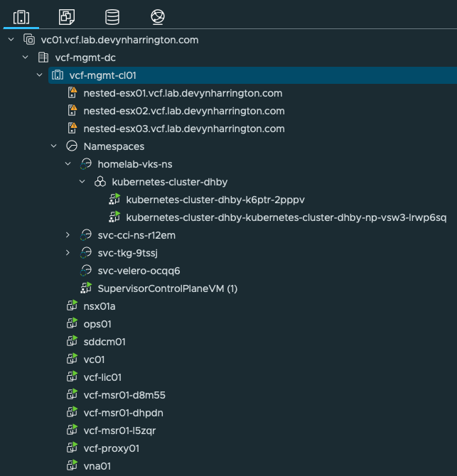The height and width of the screenshot is (476, 457).
Task: Click the VM icon beside nsx01a
Action: (72, 305)
